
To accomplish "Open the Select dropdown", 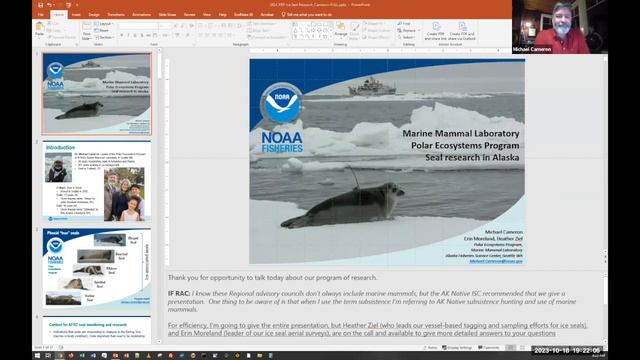I will tap(407, 37).
